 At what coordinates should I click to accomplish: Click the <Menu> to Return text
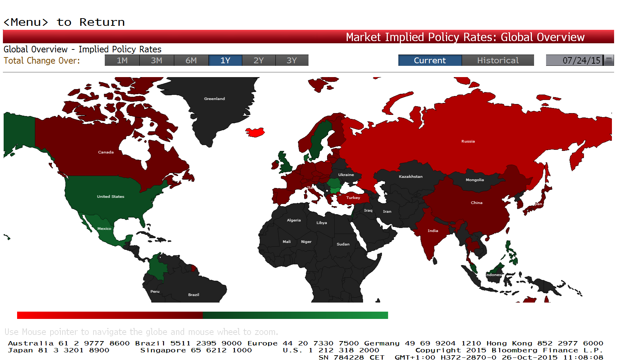coord(64,22)
